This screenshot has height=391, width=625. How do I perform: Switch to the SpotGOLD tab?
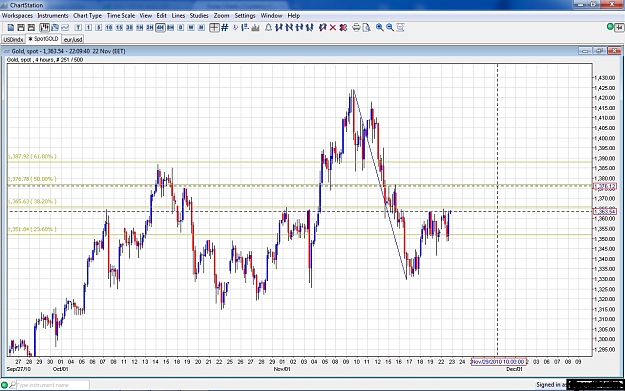pos(43,39)
